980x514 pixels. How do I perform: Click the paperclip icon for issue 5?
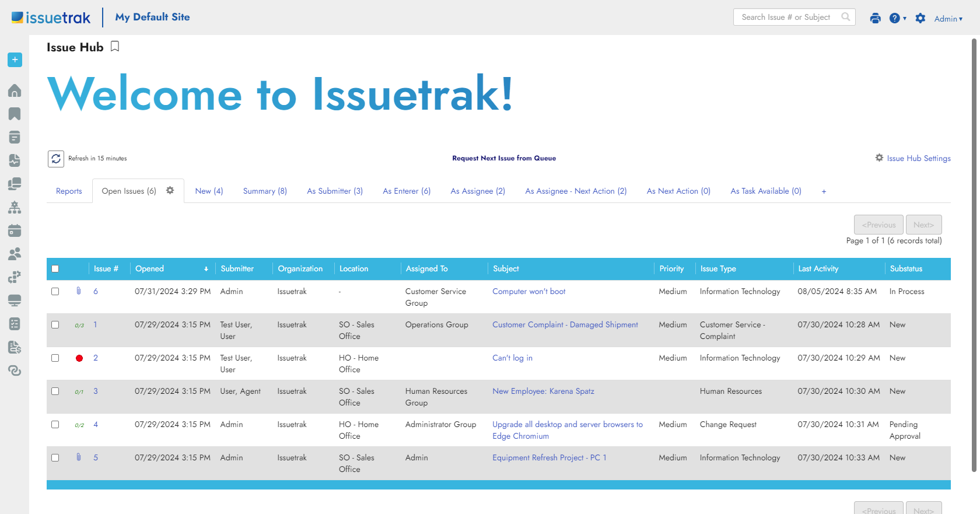[79, 457]
